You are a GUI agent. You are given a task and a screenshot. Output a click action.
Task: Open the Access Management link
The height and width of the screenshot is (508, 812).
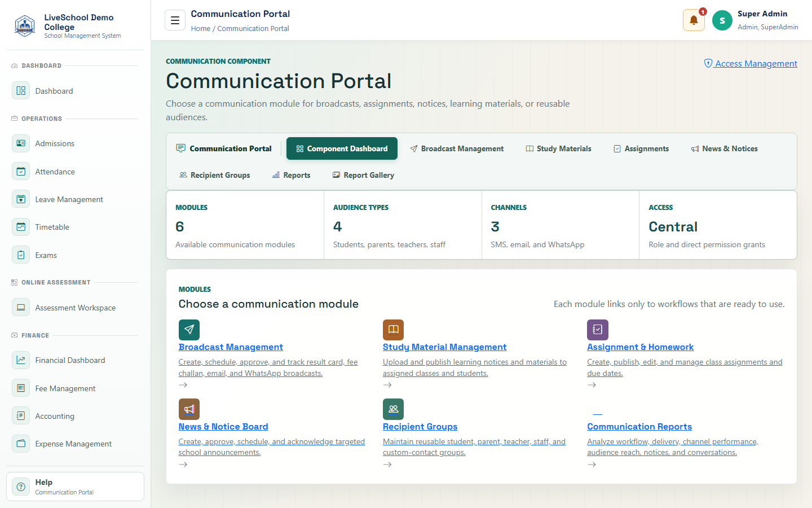point(751,63)
